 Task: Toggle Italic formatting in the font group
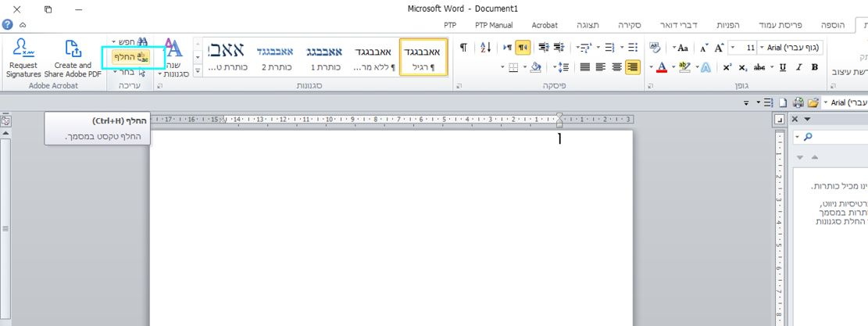798,67
